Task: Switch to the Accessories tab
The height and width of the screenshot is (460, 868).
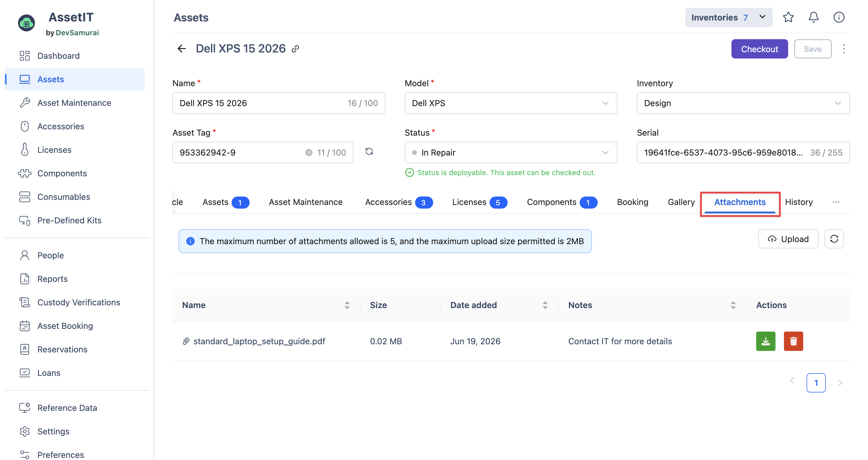Action: click(399, 202)
